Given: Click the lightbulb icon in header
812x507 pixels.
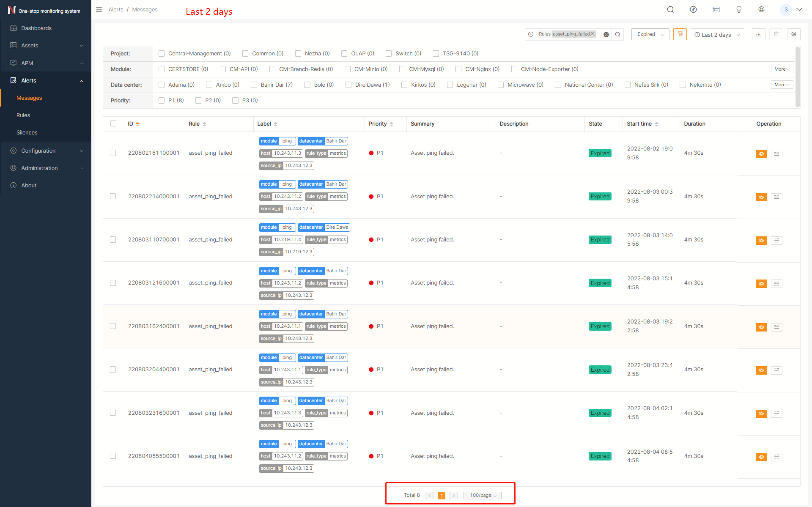Looking at the screenshot, I should tap(739, 9).
